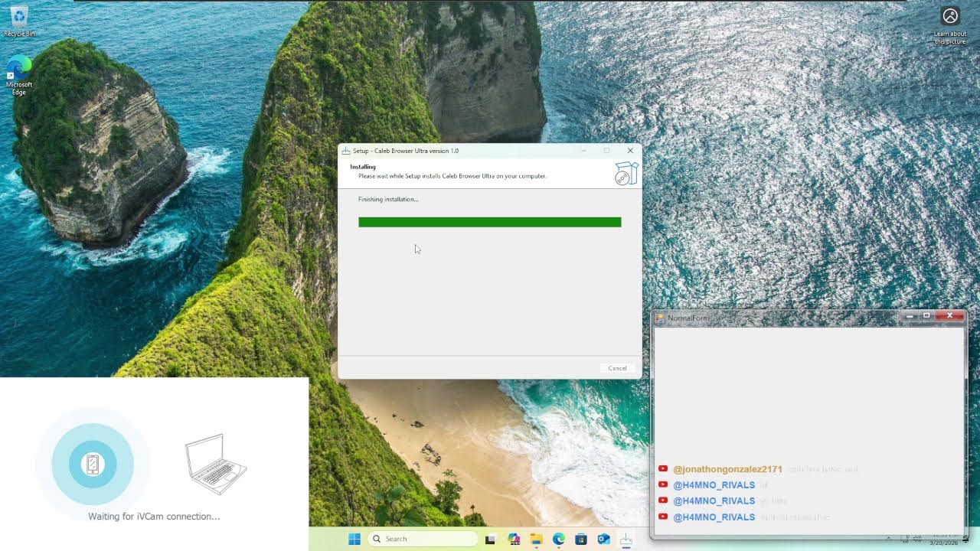This screenshot has width=980, height=551.
Task: Click the 'Please wait while Setup installs' message
Action: (452, 176)
